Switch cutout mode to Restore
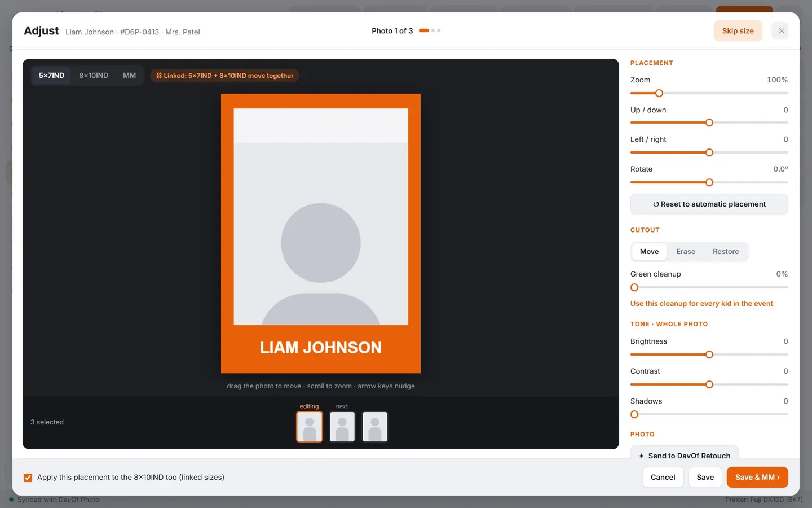 click(x=726, y=252)
